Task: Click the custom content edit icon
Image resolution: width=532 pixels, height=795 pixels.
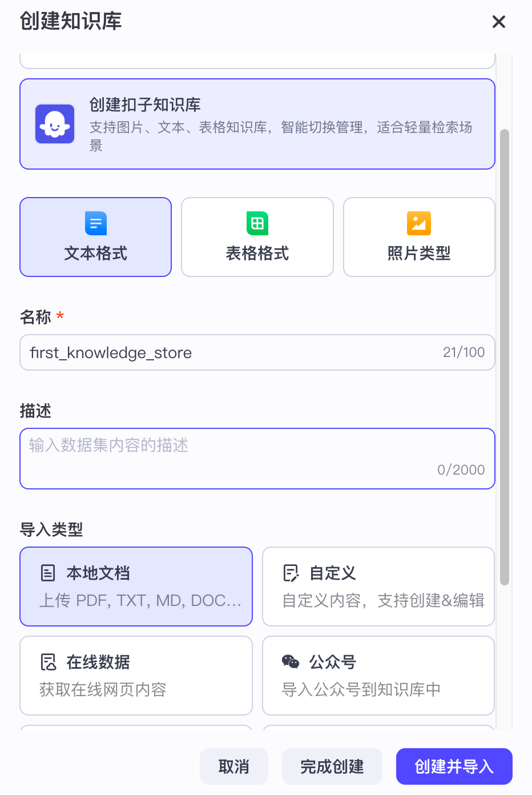Action: point(291,573)
